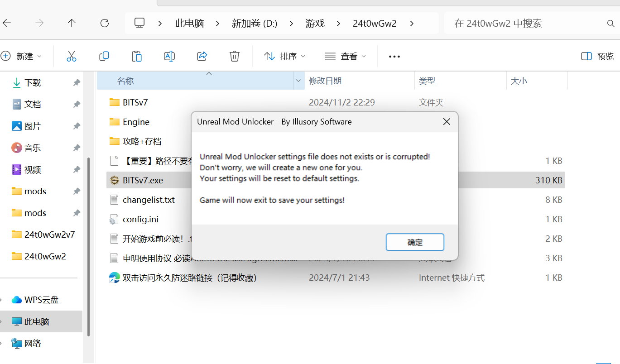Screen dimensions: 620x364
Task: Open the 排序 (Sort) dropdown
Action: tap(285, 56)
